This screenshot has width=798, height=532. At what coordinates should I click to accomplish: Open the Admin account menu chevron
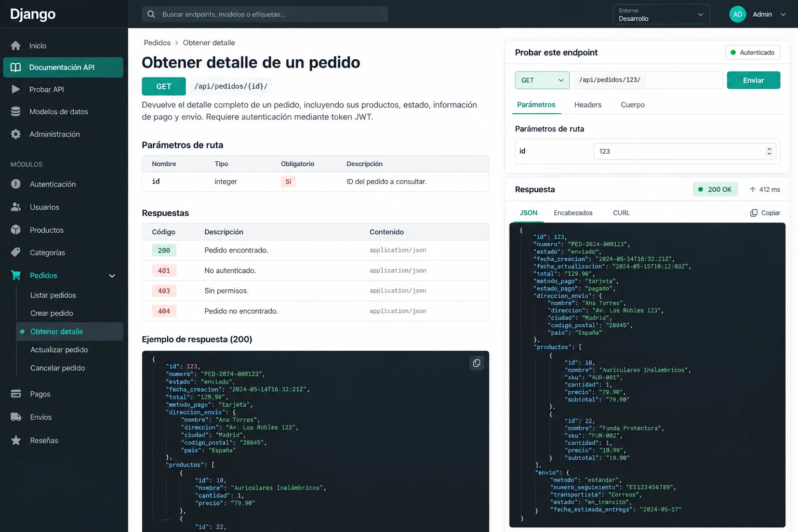click(783, 15)
